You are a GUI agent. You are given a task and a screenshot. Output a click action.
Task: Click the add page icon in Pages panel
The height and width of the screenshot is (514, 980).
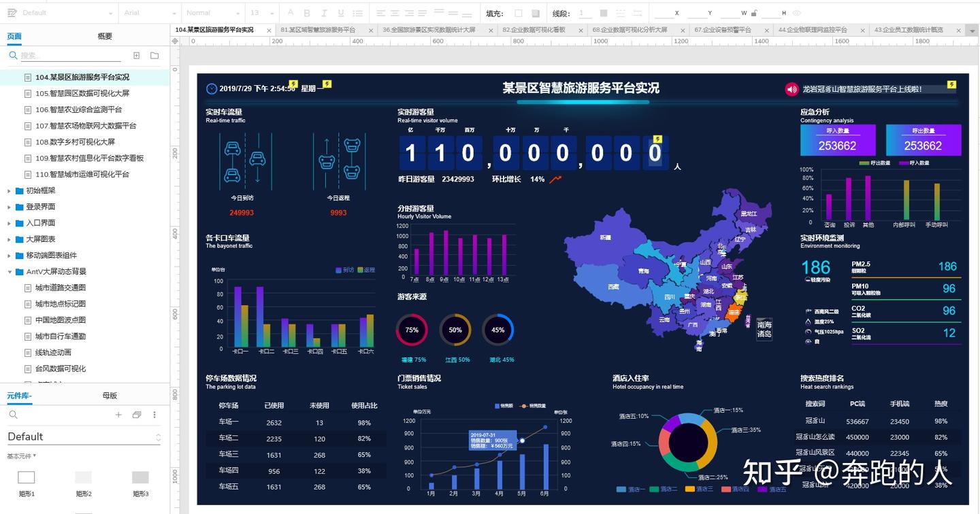pos(136,56)
